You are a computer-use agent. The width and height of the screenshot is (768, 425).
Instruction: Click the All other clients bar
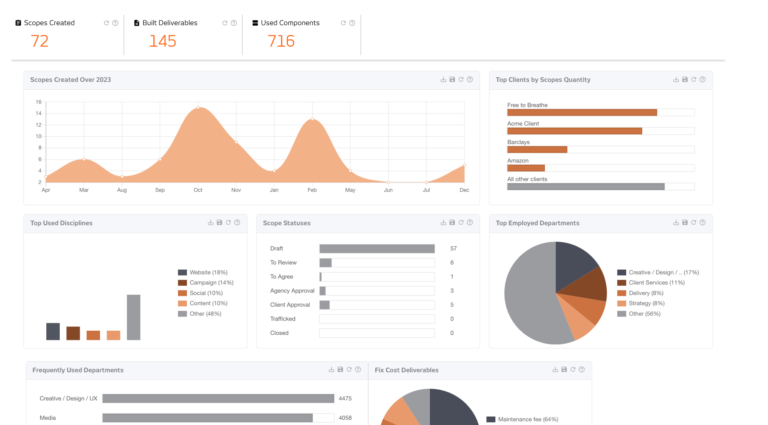coord(586,187)
